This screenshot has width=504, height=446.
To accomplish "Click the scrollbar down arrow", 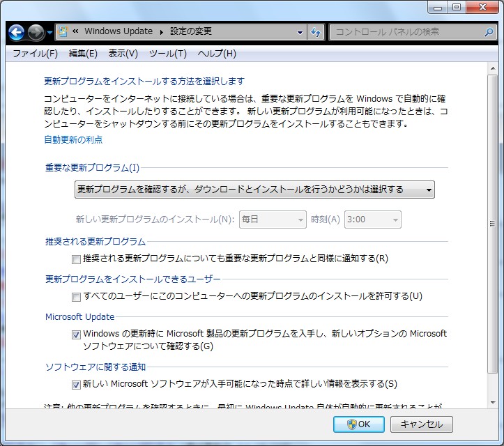I will [492, 402].
